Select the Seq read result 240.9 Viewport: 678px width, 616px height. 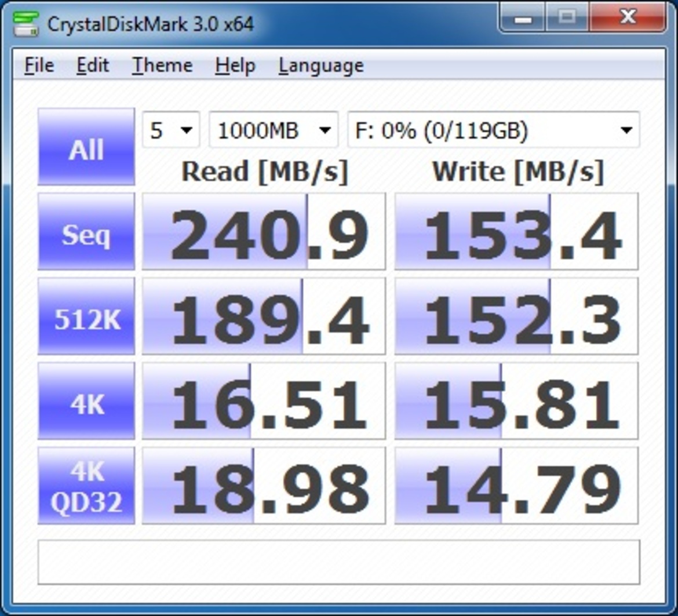pos(264,232)
